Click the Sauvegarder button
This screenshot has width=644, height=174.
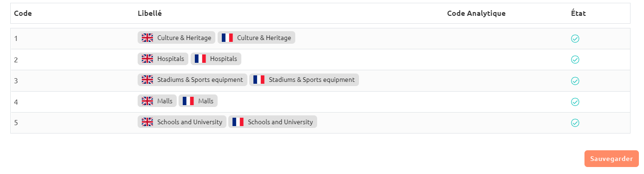[611, 159]
